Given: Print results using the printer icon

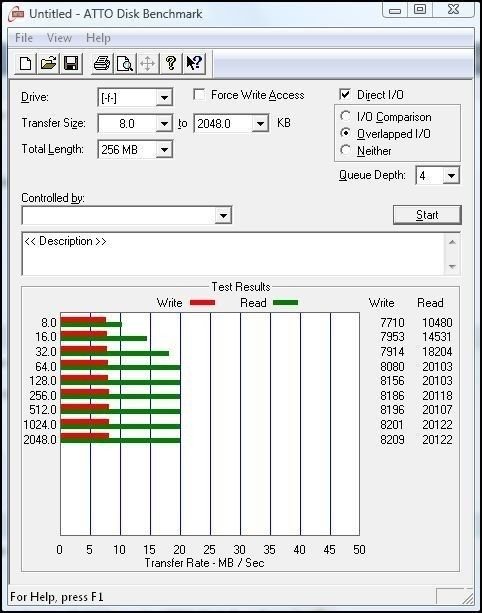Looking at the screenshot, I should click(102, 63).
